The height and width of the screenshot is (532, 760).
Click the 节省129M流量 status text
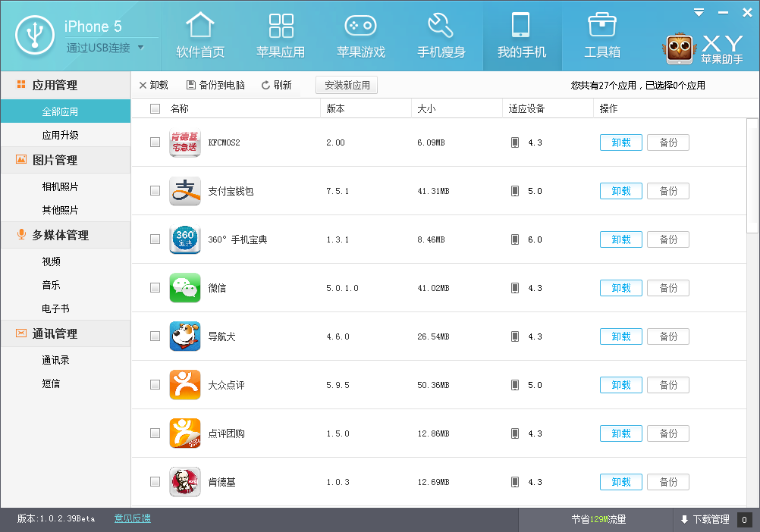(598, 519)
